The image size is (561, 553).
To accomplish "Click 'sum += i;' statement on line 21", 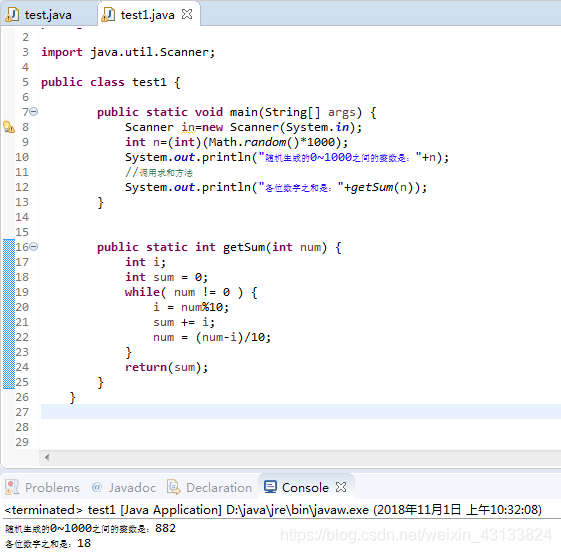I will click(184, 322).
